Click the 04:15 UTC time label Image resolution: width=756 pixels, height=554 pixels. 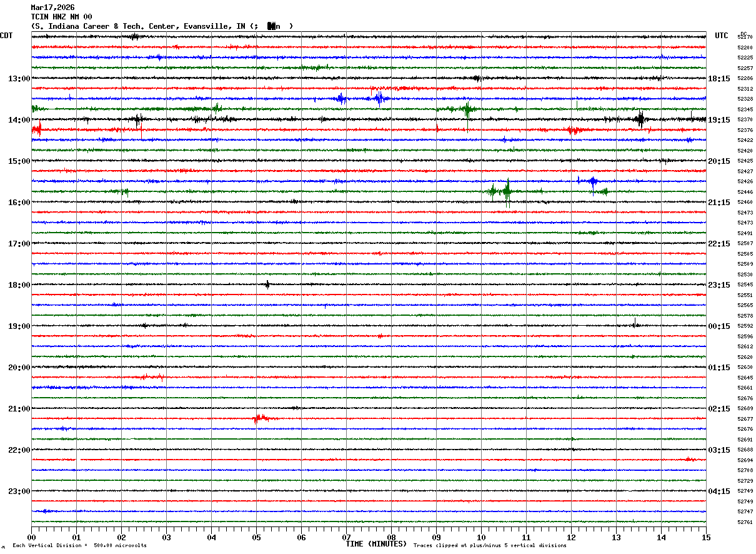pos(719,491)
